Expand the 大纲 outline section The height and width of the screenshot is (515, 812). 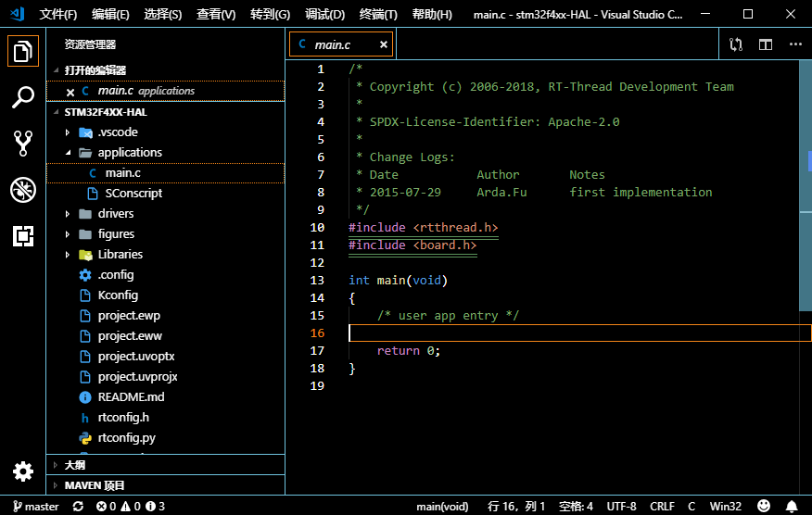point(166,465)
